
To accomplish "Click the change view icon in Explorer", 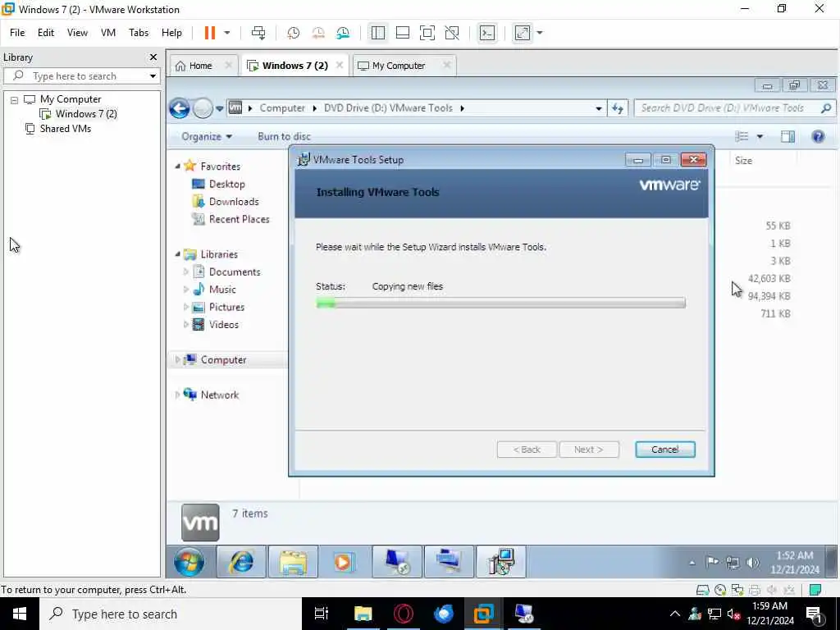I will [742, 137].
